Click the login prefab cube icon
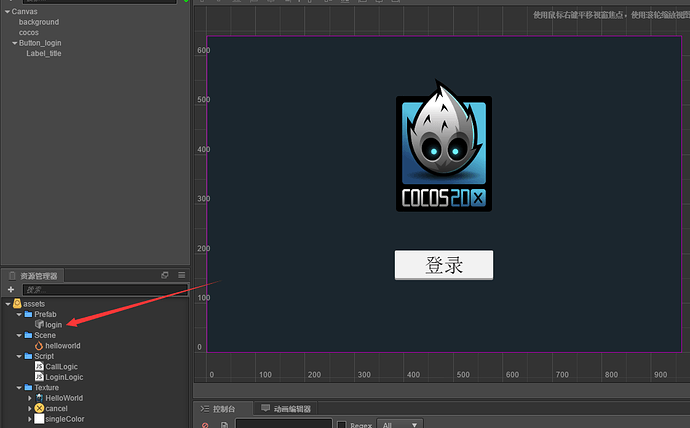Viewport: 690px width, 428px height. [39, 324]
